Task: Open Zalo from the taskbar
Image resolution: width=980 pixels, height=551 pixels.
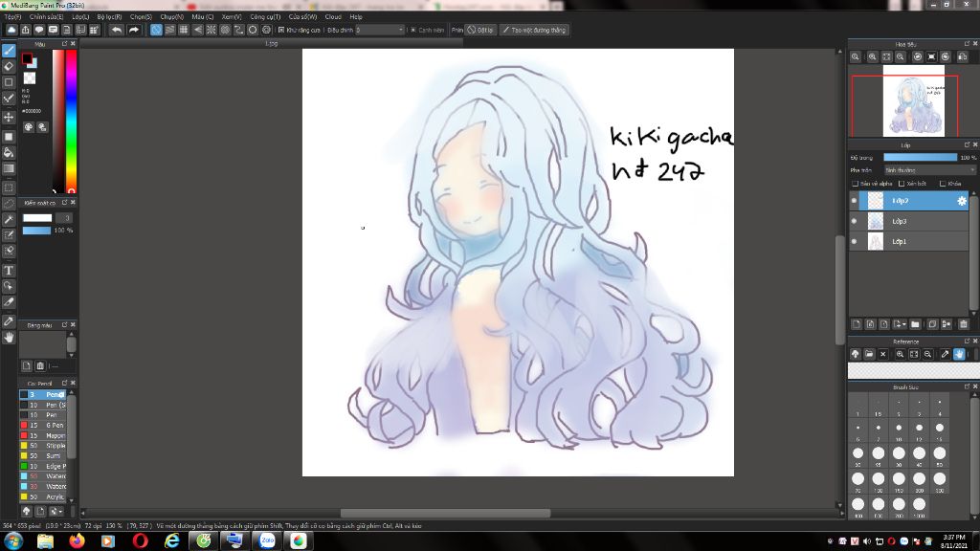Action: coord(267,541)
